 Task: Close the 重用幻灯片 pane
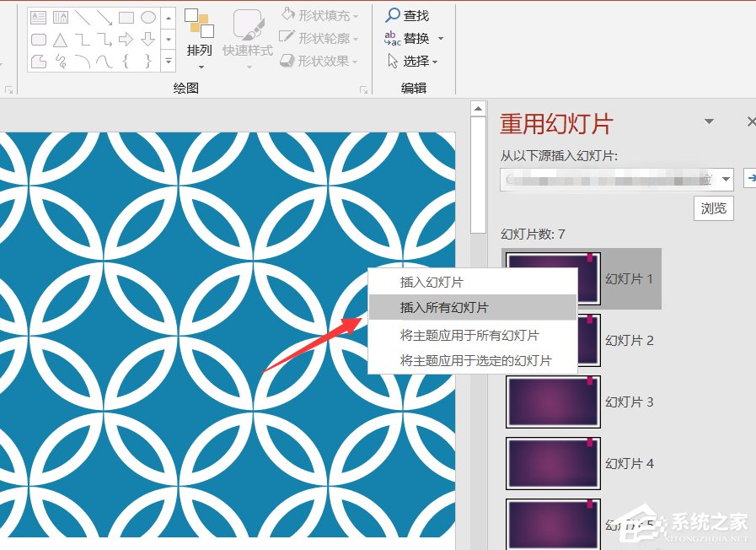pyautogui.click(x=749, y=121)
